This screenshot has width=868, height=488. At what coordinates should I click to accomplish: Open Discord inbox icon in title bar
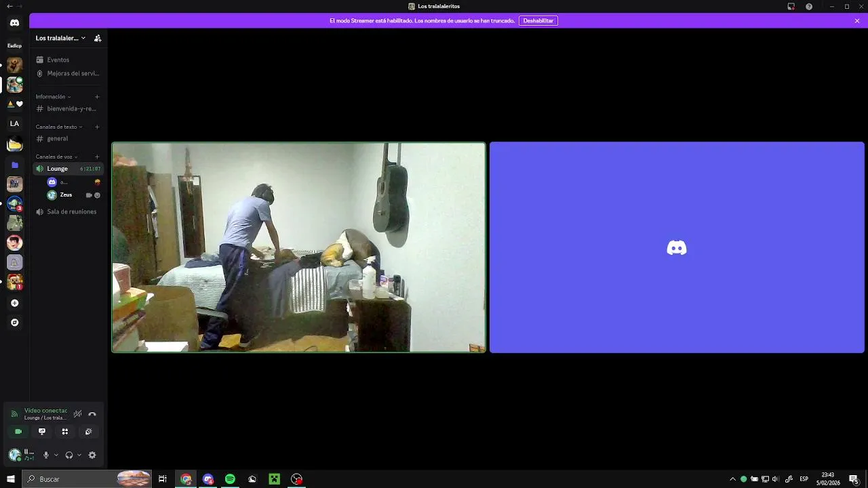791,6
